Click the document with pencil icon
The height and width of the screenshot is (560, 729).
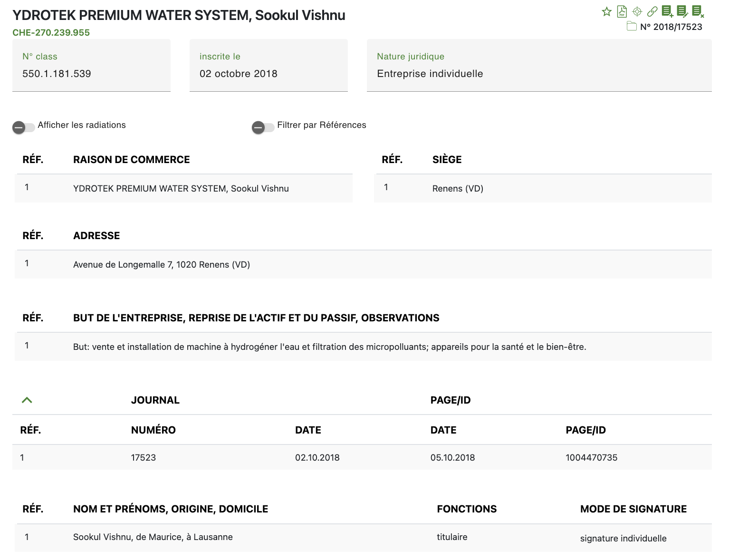[x=682, y=11]
